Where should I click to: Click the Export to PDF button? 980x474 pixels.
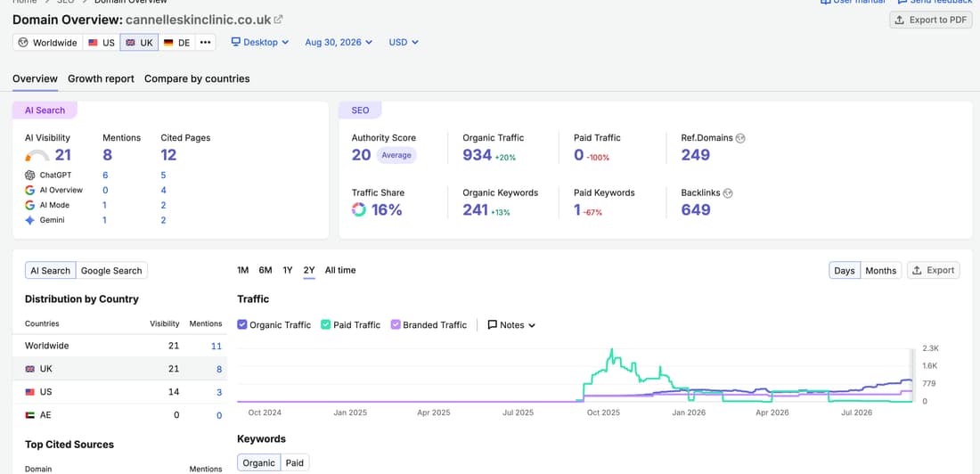(931, 20)
